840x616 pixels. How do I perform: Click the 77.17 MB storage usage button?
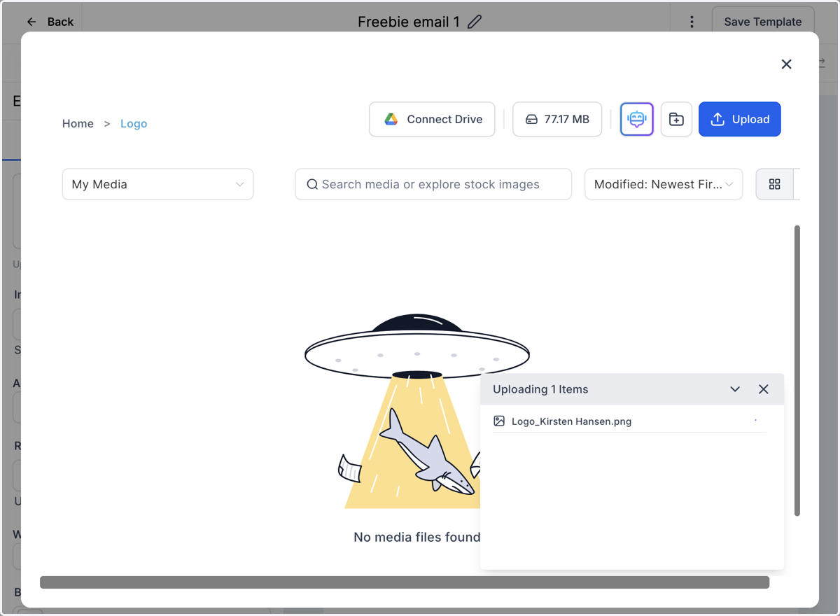pos(557,119)
